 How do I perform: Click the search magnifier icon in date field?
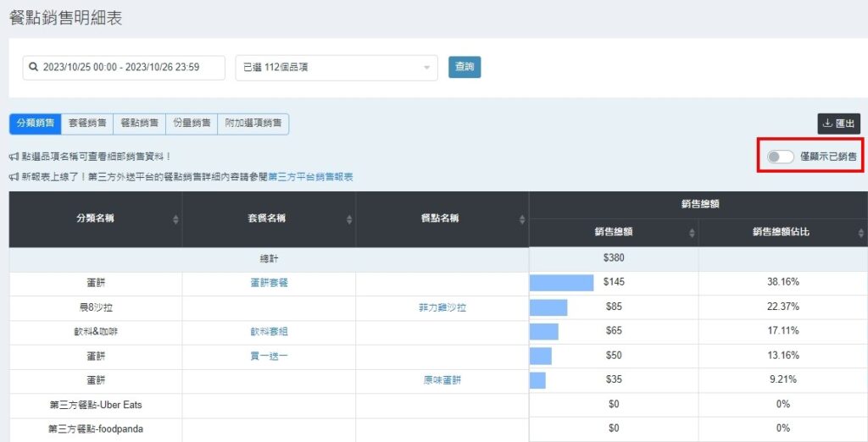coord(33,67)
